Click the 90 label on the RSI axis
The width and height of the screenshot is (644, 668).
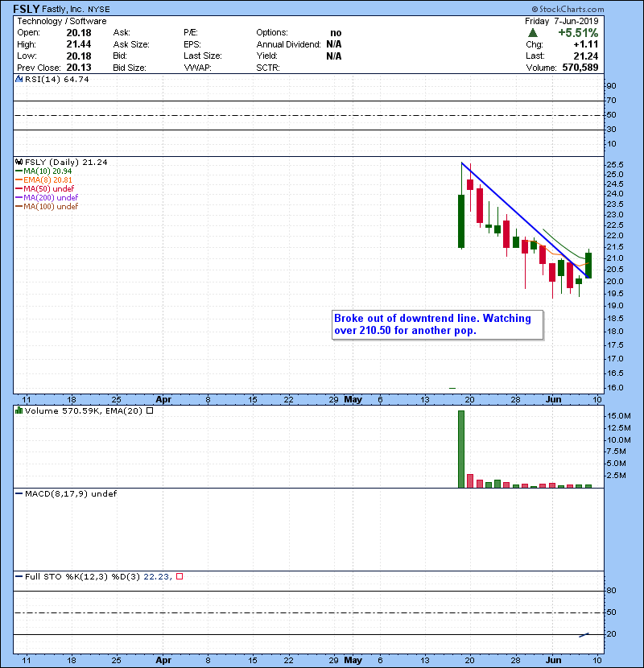point(611,86)
